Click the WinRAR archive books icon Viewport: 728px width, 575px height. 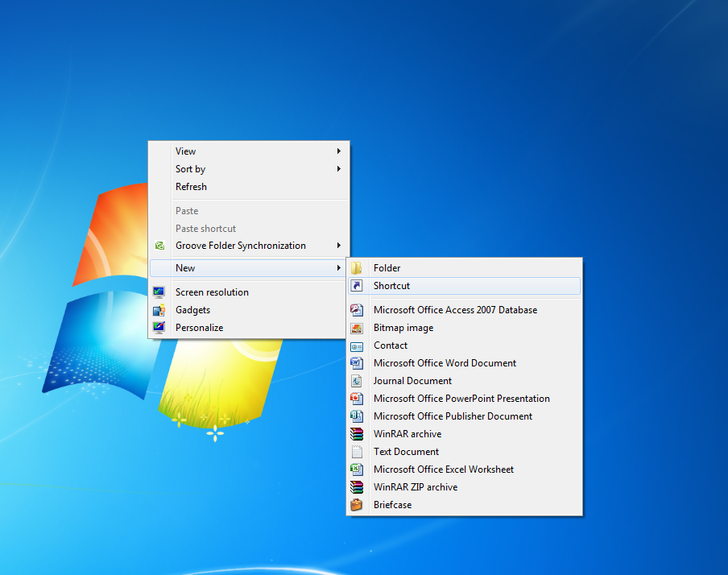[357, 434]
